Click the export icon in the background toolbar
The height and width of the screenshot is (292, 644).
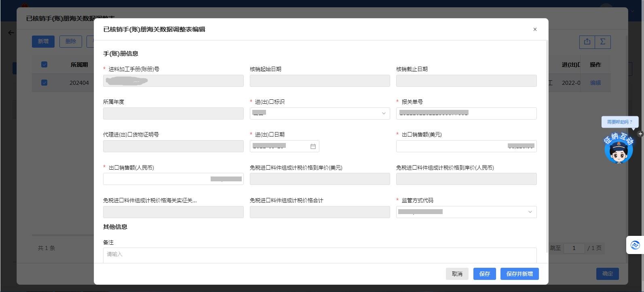pyautogui.click(x=587, y=42)
